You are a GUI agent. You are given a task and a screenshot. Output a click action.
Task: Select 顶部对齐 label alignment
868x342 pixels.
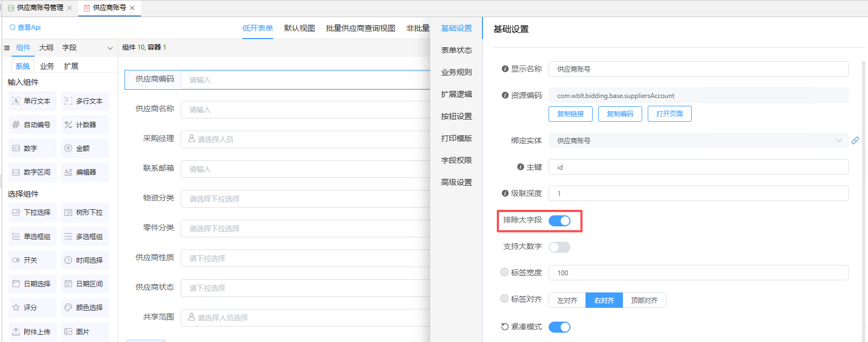point(644,300)
